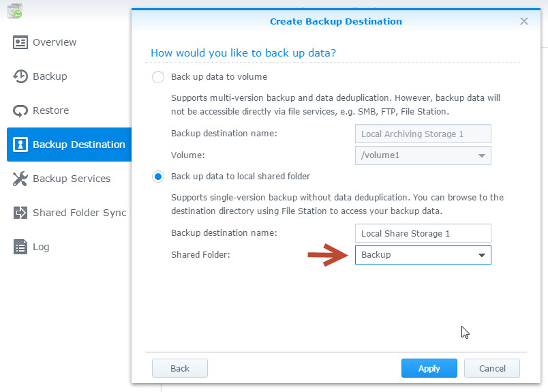548x392 pixels.
Task: Click the backup app icon at top-left
Action: pos(14,11)
